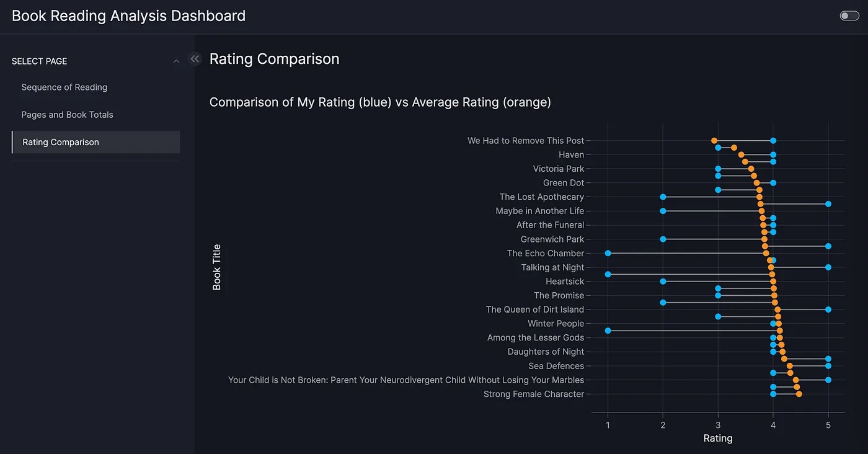Open the "Pages and Book Totals" page

pos(68,115)
